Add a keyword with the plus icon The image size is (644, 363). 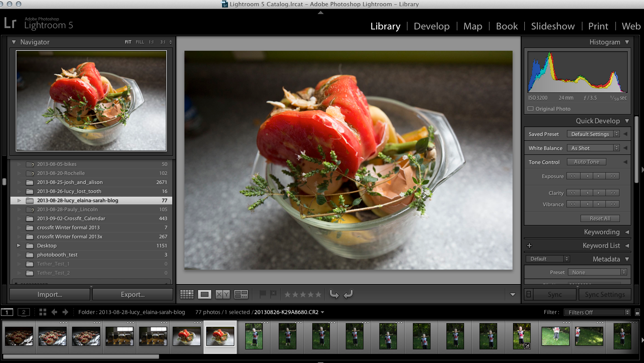pos(529,246)
